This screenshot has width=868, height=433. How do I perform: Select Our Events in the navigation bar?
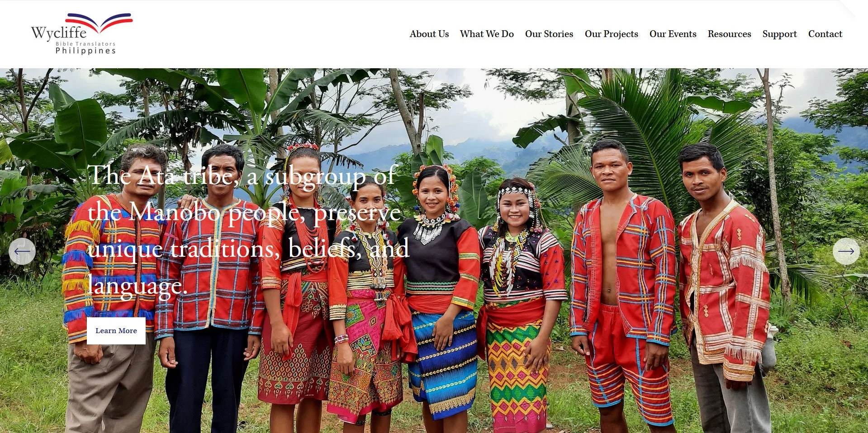pyautogui.click(x=673, y=34)
